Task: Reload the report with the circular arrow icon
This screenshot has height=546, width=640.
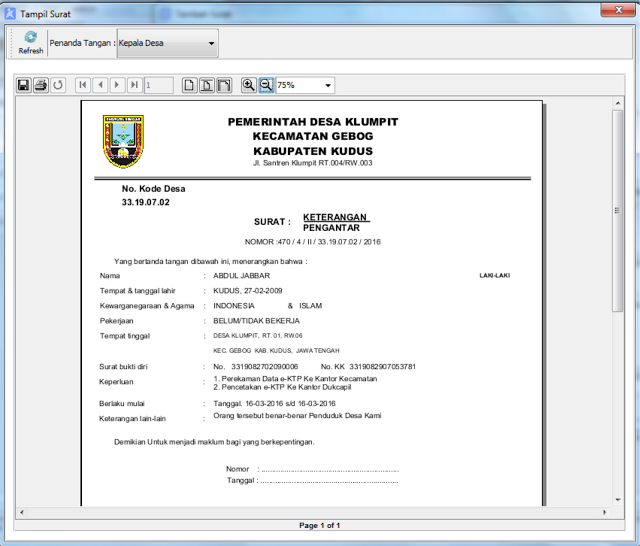Action: 58,85
